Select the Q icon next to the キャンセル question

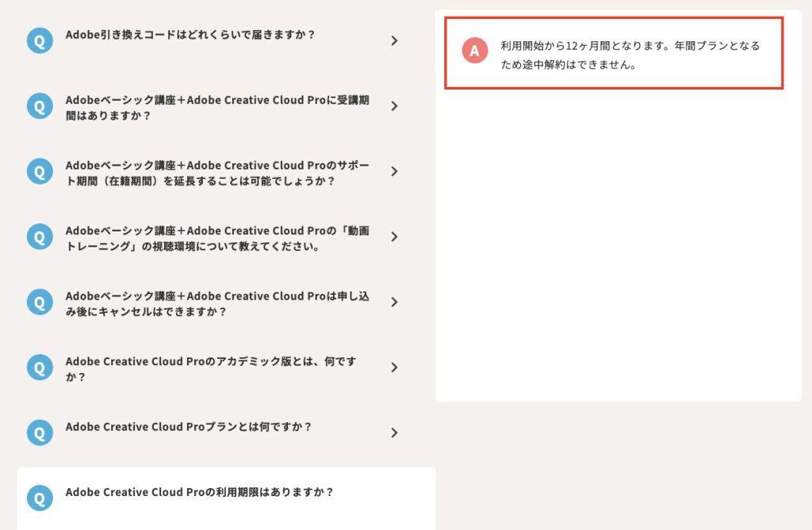(x=40, y=302)
